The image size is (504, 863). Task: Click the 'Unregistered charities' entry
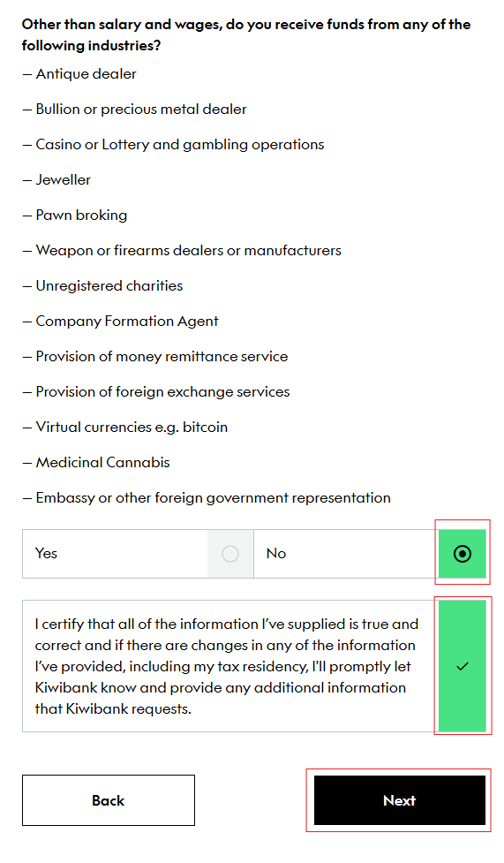(x=103, y=285)
